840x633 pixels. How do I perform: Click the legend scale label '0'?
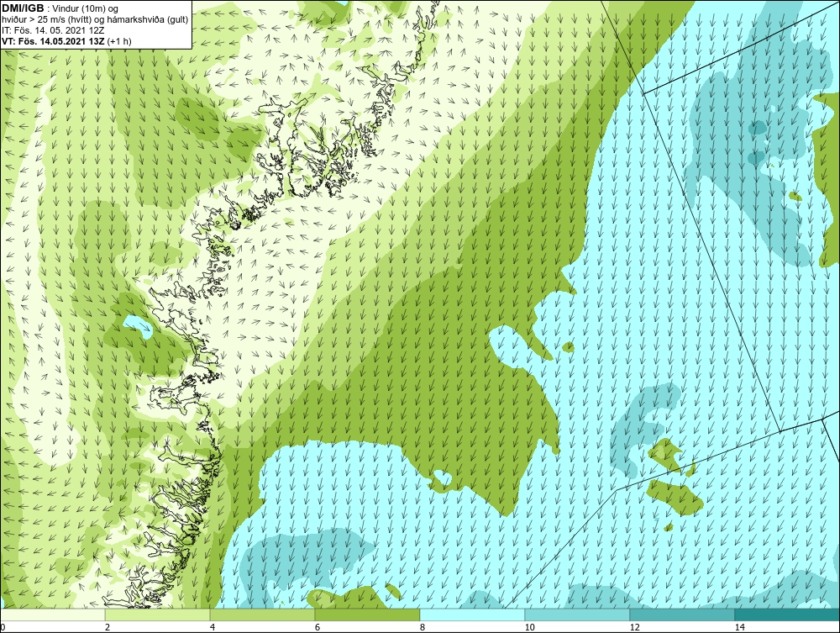click(3, 627)
